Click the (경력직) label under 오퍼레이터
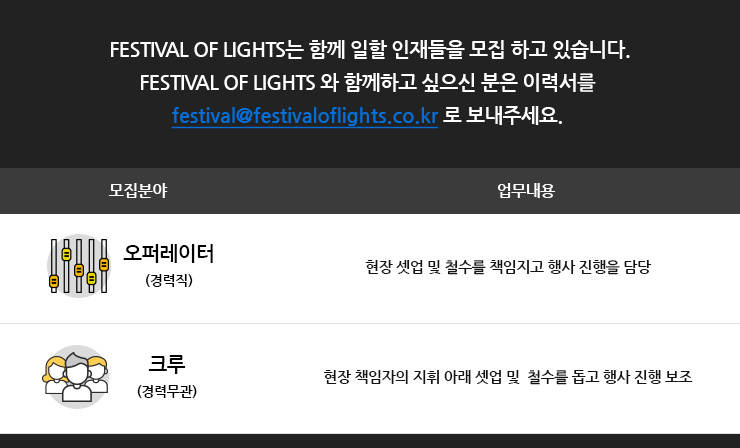 click(169, 280)
